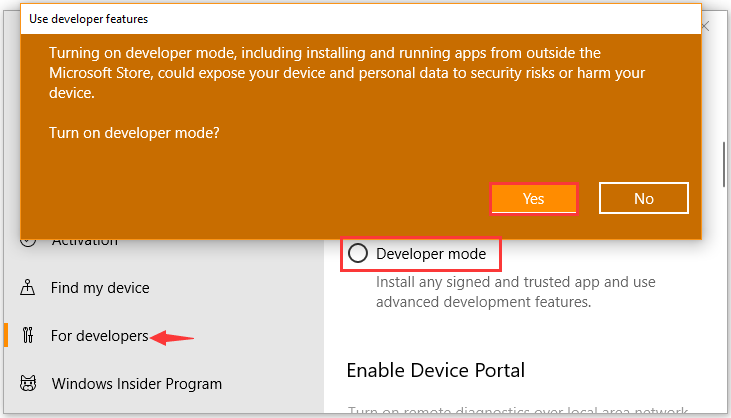Open the For developers settings page

[99, 336]
